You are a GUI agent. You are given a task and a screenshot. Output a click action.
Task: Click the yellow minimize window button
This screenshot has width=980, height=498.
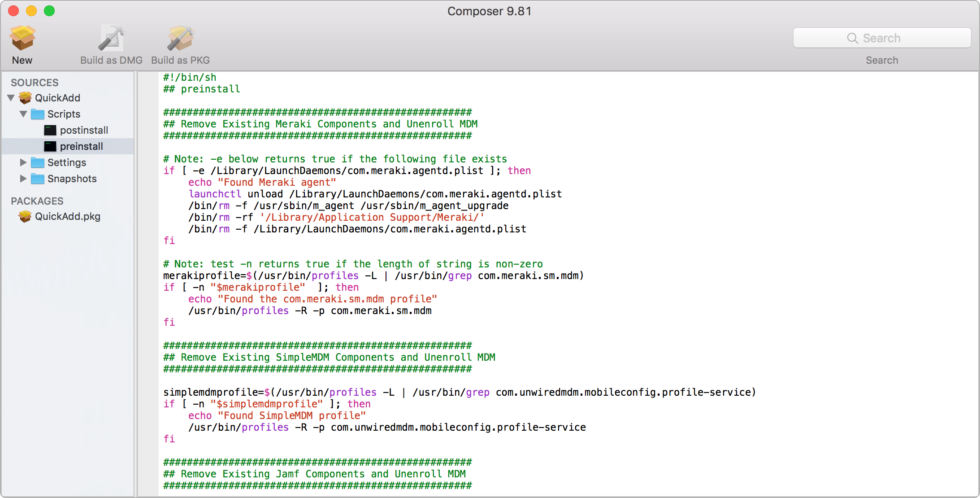[x=31, y=11]
